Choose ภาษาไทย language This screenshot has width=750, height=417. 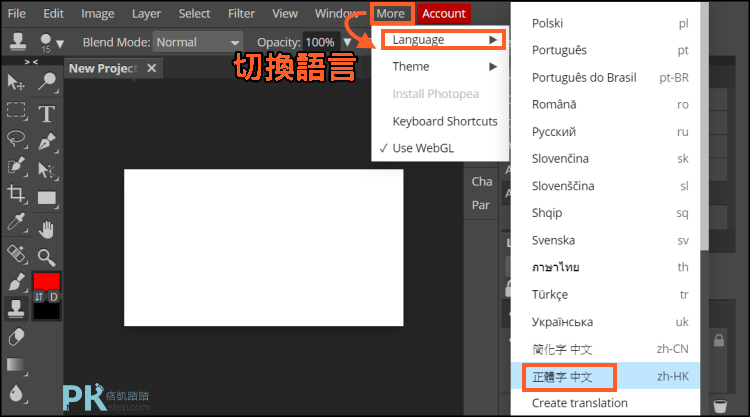[x=606, y=267]
